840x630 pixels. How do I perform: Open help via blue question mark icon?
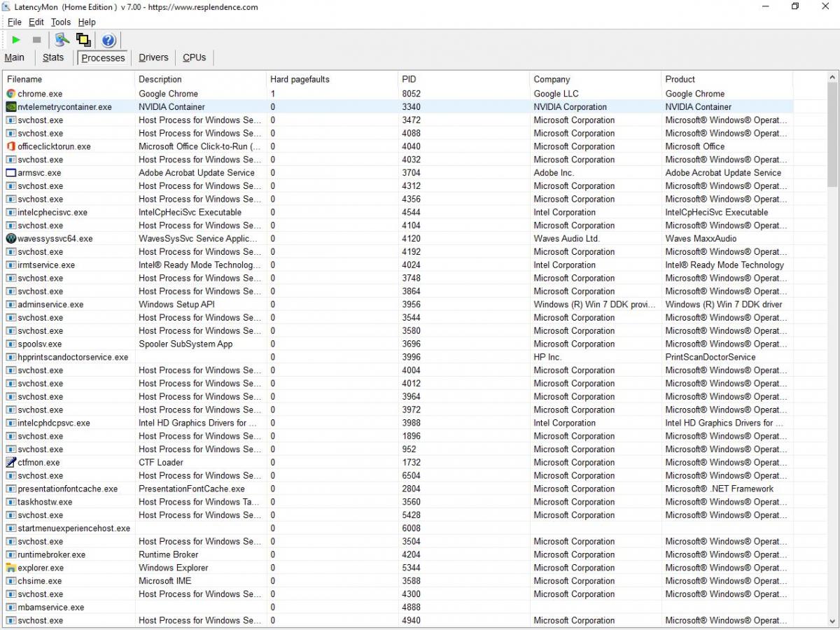pos(108,40)
